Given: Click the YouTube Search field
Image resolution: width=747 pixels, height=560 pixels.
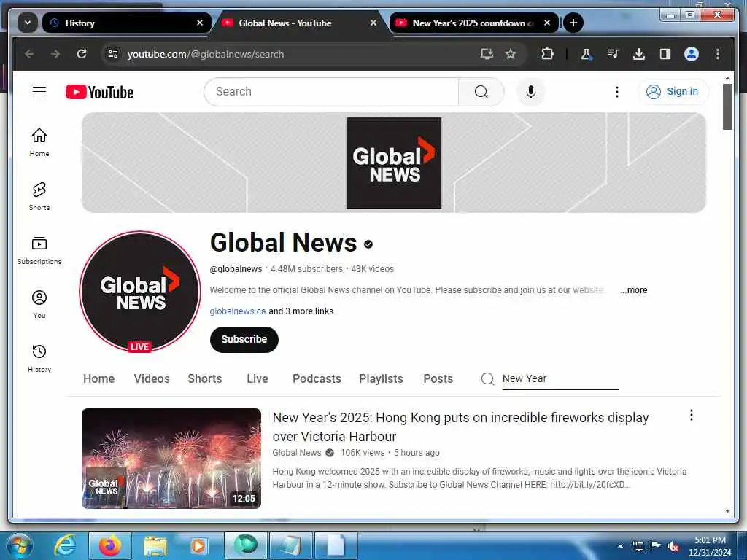Looking at the screenshot, I should coord(331,91).
